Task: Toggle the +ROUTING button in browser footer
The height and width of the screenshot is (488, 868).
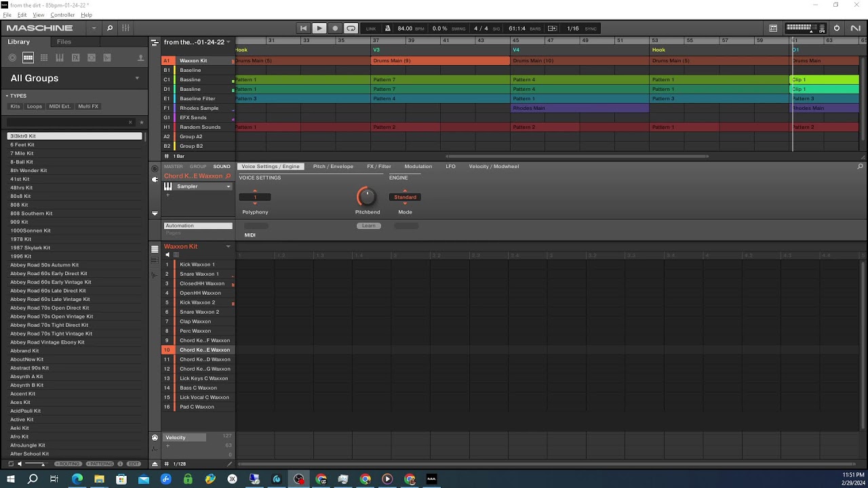Action: pos(68,464)
